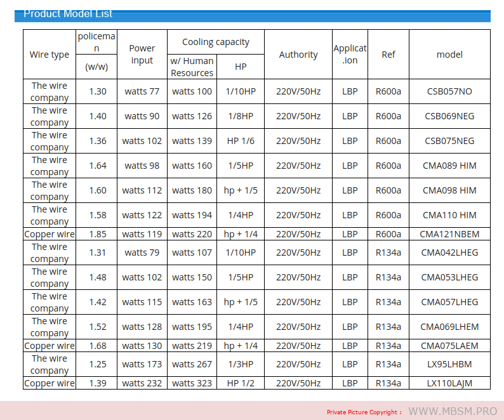Click the CMA075LAEM model cell

coord(449,346)
